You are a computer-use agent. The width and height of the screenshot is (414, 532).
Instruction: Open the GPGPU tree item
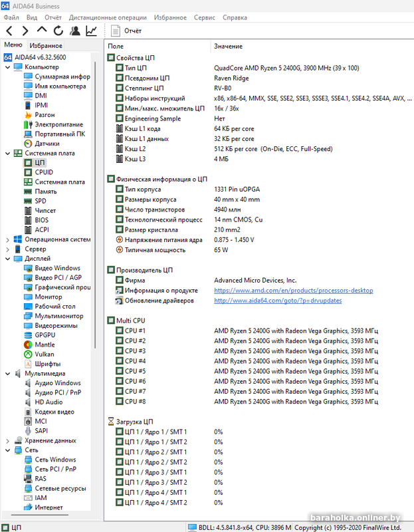click(x=40, y=335)
